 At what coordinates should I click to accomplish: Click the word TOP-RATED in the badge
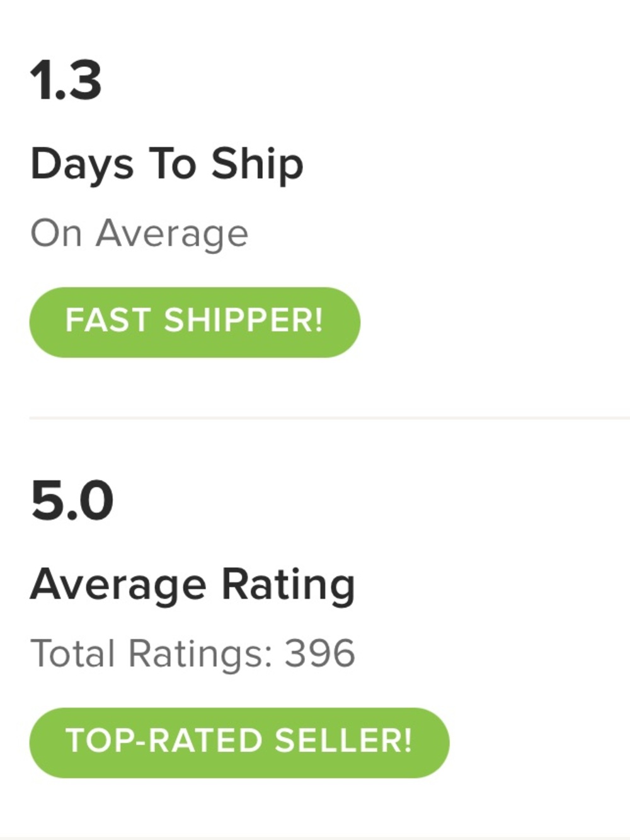click(164, 741)
